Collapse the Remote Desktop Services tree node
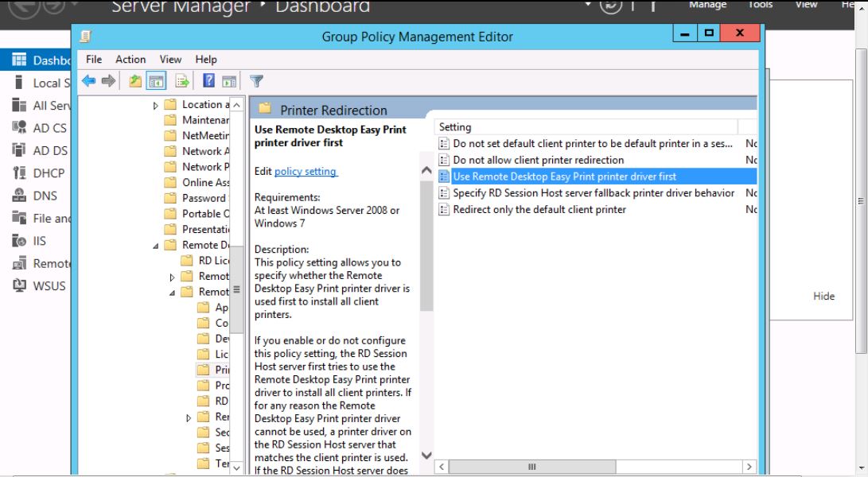The height and width of the screenshot is (477, 868). tap(157, 246)
